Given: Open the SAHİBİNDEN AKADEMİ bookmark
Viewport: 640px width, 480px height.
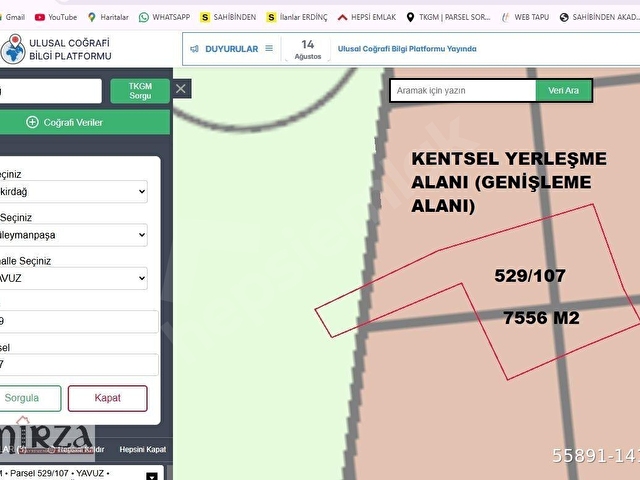Looking at the screenshot, I should click(x=599, y=17).
